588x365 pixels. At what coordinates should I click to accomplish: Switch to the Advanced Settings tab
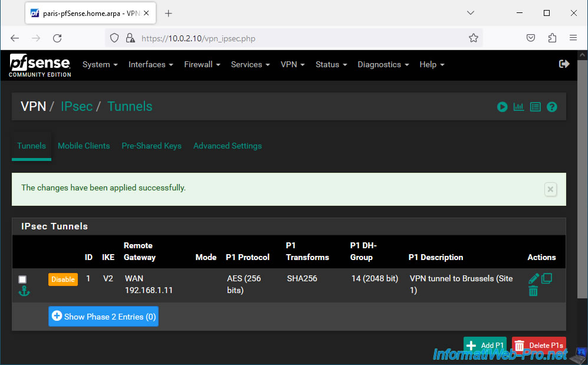pyautogui.click(x=228, y=146)
